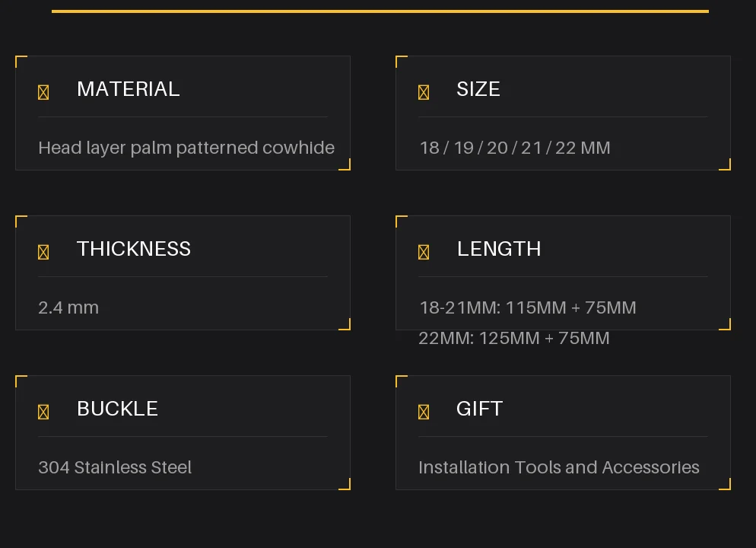The height and width of the screenshot is (548, 756).
Task: Click the yellow icon beside LENGTH
Action: [x=424, y=252]
